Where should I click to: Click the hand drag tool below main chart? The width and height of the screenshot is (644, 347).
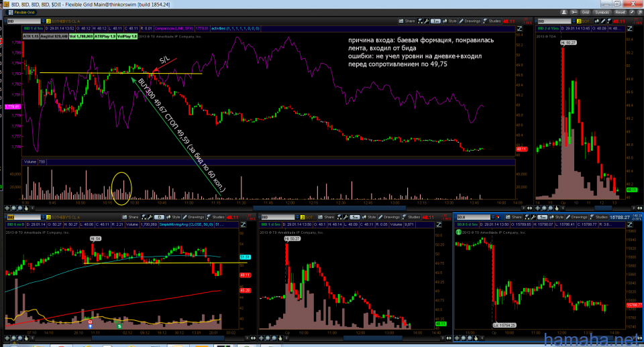[27, 208]
